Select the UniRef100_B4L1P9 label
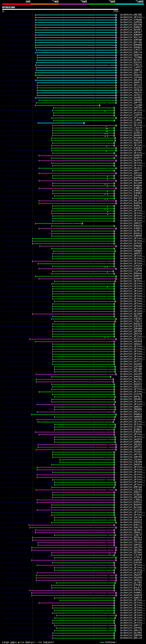Screen dimensions: 146x644 click(131, 201)
